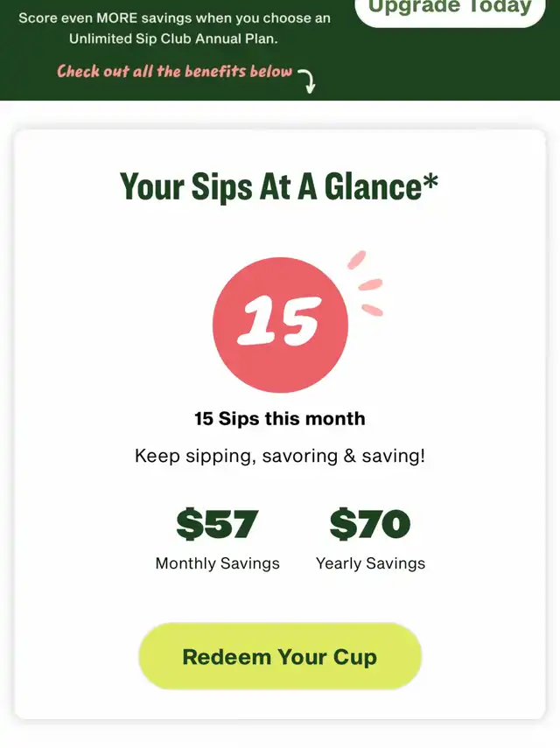
Task: Select the Yearly Savings label
Action: 370,563
